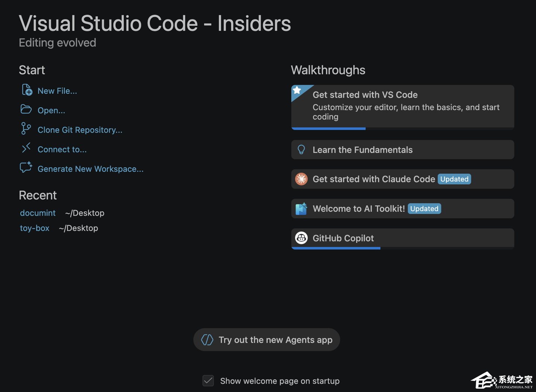Screen dimensions: 536x392
Task: Click the Updated badge on Claude Code
Action: point(454,179)
